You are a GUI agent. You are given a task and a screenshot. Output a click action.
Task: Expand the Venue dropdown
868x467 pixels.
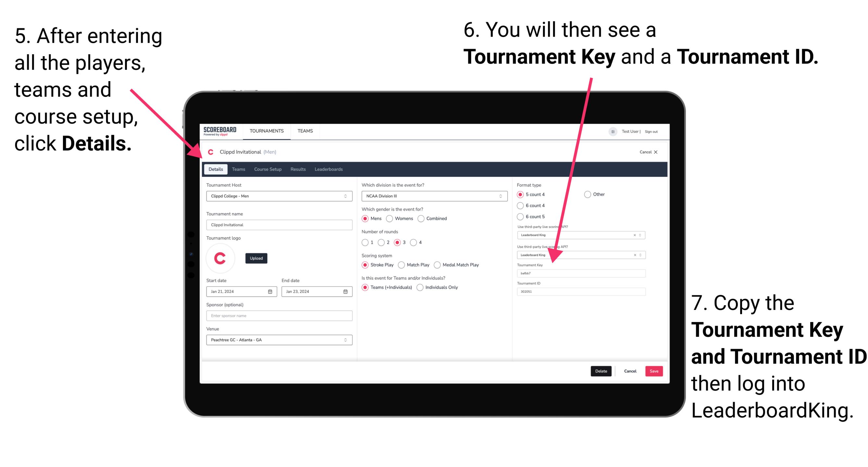point(346,340)
